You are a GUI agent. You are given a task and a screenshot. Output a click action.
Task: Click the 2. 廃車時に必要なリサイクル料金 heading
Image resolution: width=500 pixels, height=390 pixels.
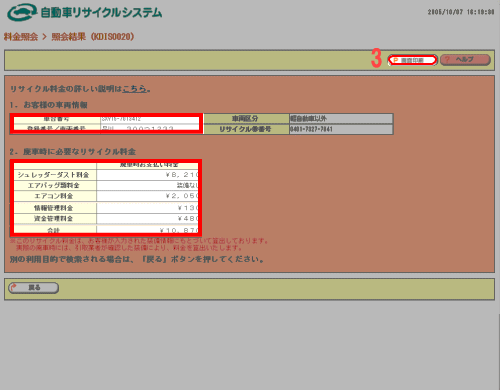tap(73, 152)
